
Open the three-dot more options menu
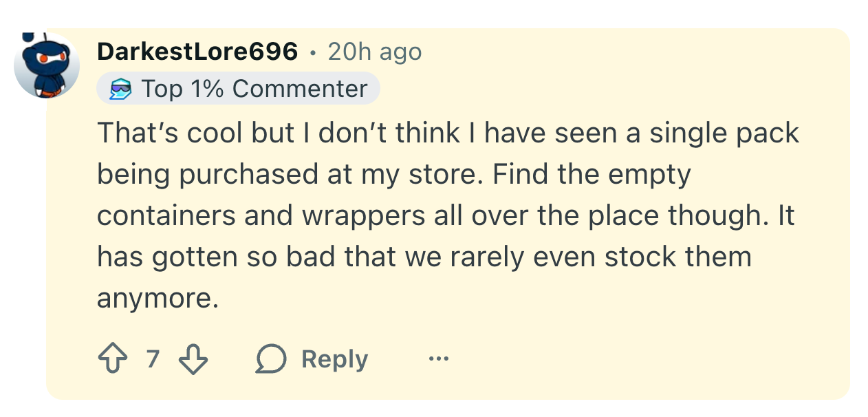tap(438, 359)
